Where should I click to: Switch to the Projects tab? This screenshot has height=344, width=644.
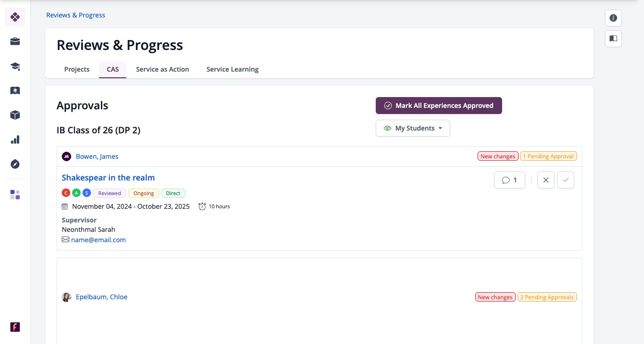pyautogui.click(x=77, y=69)
